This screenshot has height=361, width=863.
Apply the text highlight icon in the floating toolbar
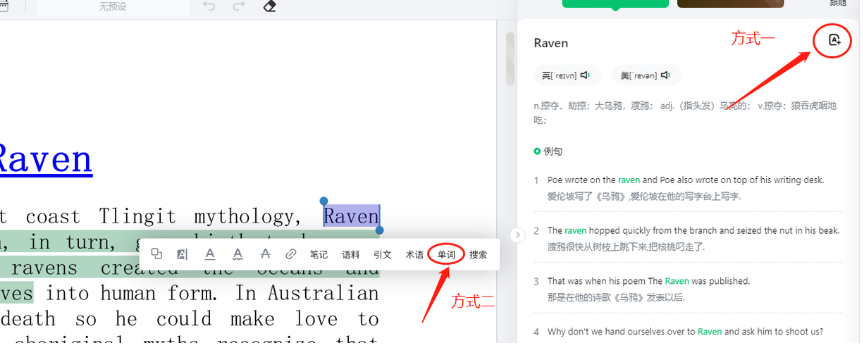182,254
